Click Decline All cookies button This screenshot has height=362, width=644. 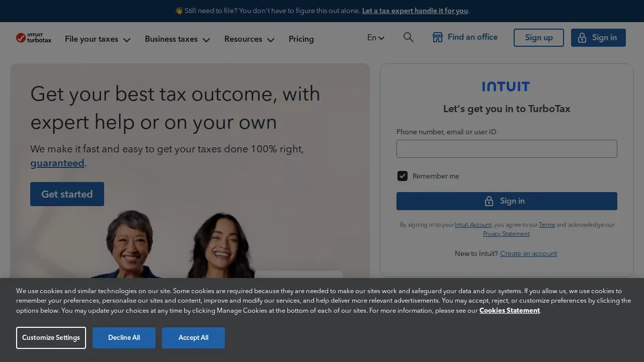pos(124,338)
